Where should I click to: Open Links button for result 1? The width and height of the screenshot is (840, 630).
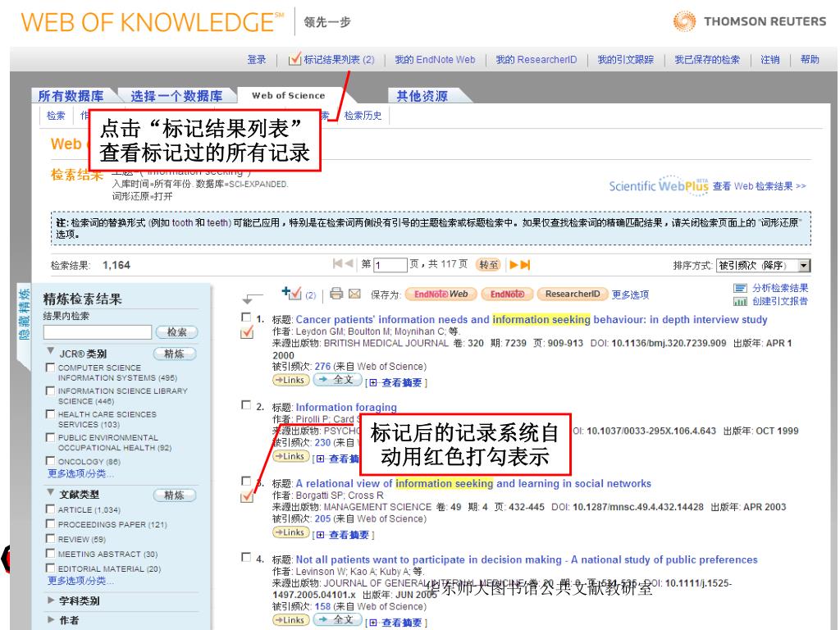coord(290,380)
